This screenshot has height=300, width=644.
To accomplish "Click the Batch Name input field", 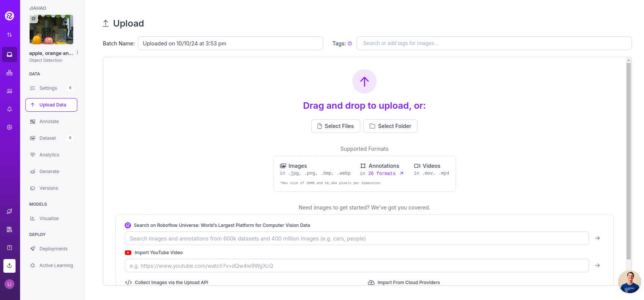I will tap(231, 43).
